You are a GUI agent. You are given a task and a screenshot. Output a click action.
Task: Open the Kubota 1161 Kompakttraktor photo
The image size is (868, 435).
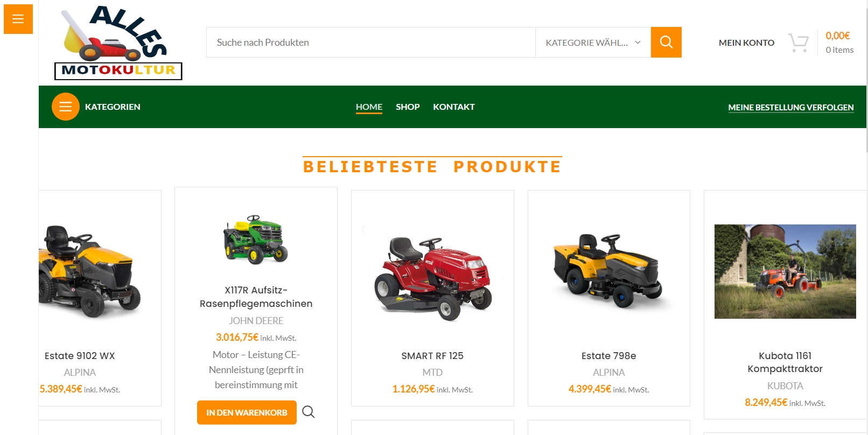coord(785,271)
